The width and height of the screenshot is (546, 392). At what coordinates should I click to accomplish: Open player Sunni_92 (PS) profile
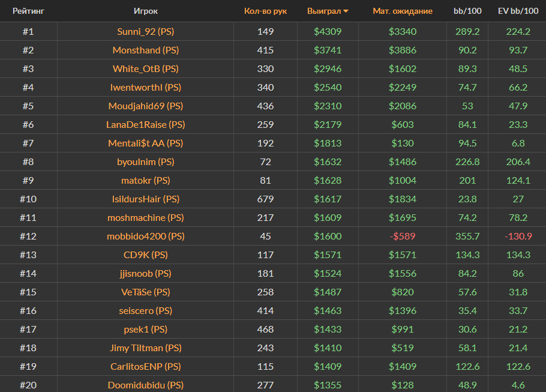[146, 31]
